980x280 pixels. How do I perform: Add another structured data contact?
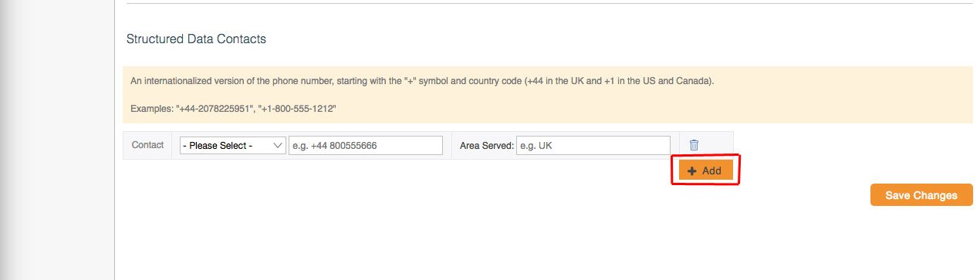coord(706,171)
